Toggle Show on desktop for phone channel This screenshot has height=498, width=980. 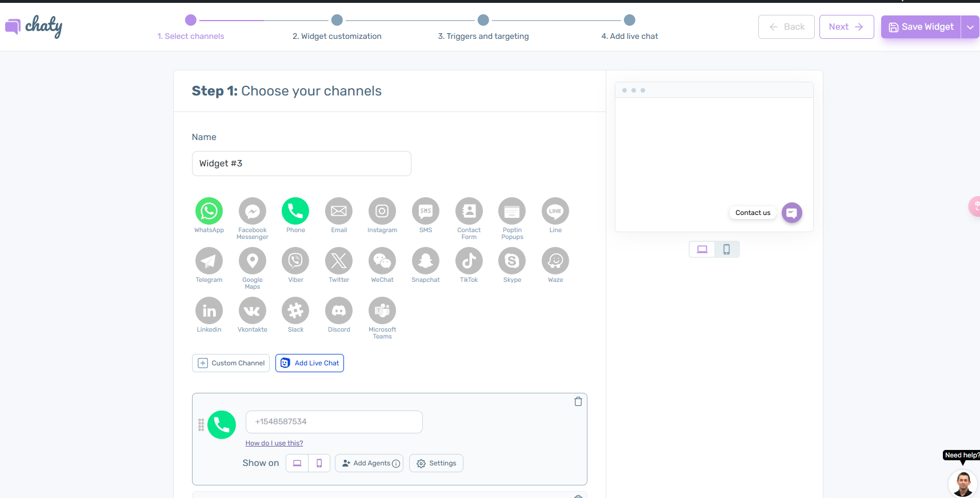tap(297, 463)
